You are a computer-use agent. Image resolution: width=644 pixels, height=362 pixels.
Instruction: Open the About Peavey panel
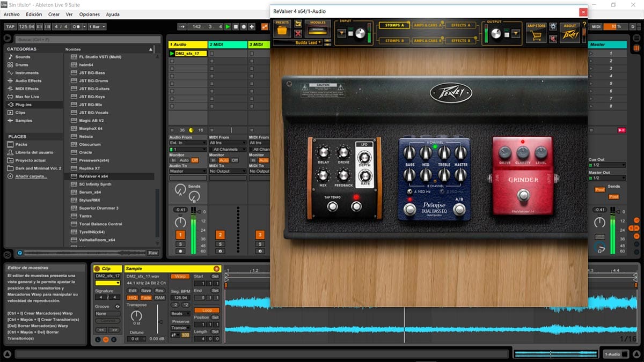[x=570, y=33]
